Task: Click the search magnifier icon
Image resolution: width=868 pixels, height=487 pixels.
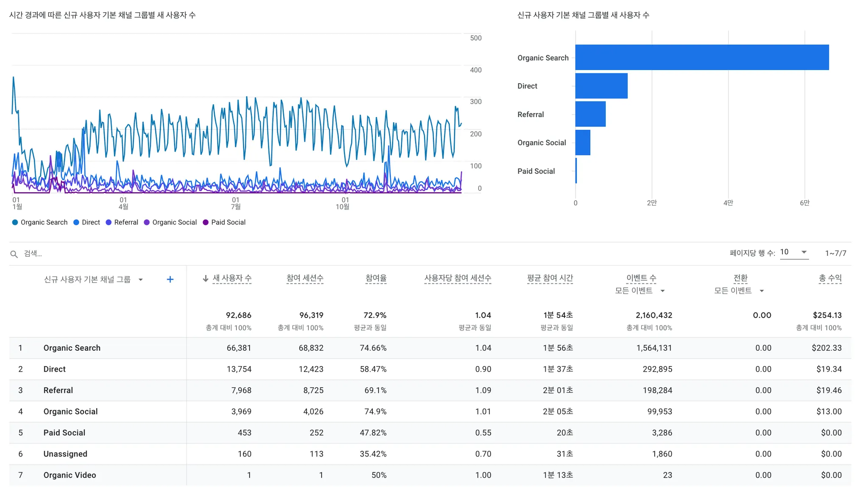Action: 14,254
